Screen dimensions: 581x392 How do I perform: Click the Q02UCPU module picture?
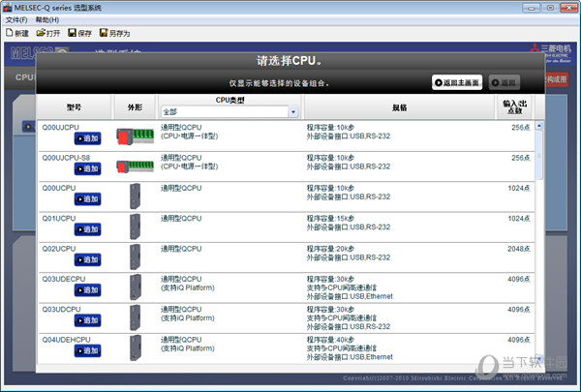point(135,256)
